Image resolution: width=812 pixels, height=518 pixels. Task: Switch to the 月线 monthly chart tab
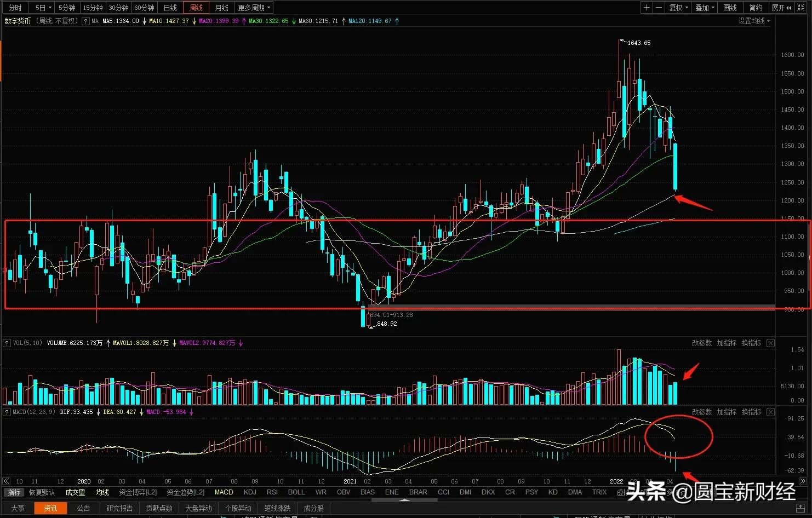point(222,8)
